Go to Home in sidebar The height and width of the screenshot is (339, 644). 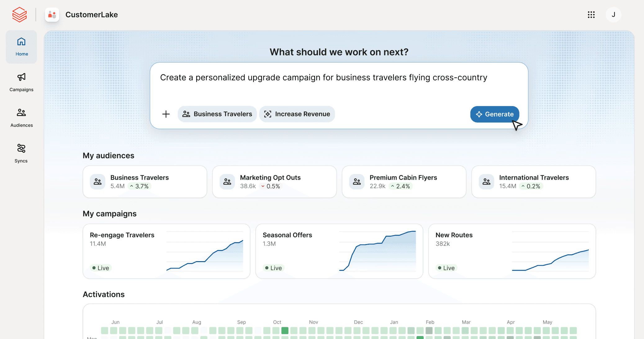tap(21, 47)
